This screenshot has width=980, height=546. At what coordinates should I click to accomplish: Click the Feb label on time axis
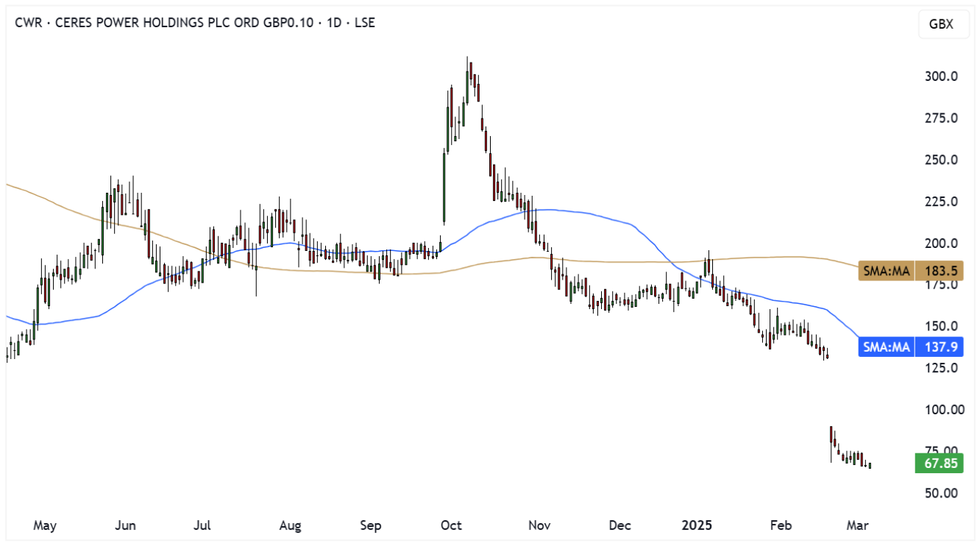[780, 525]
